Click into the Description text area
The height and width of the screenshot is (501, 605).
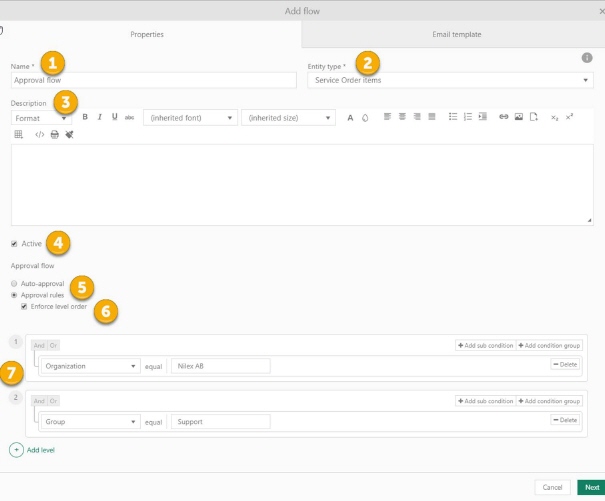[302, 185]
